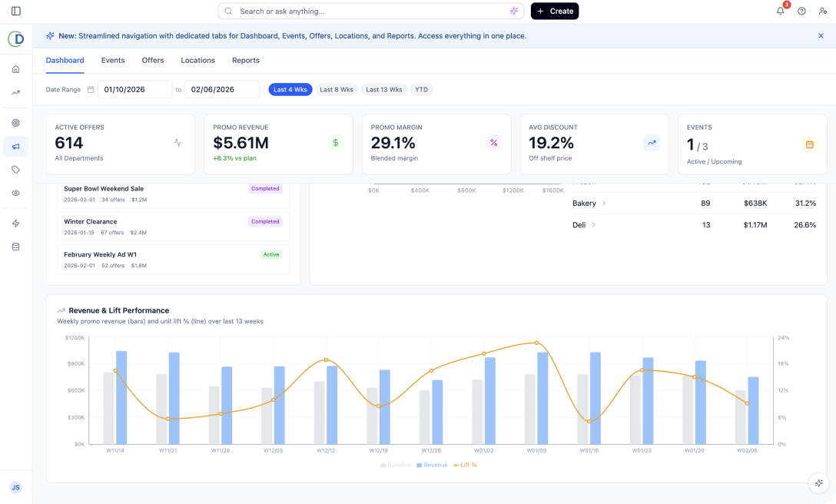The width and height of the screenshot is (836, 504).
Task: Open notifications bell with badge
Action: pos(781,11)
